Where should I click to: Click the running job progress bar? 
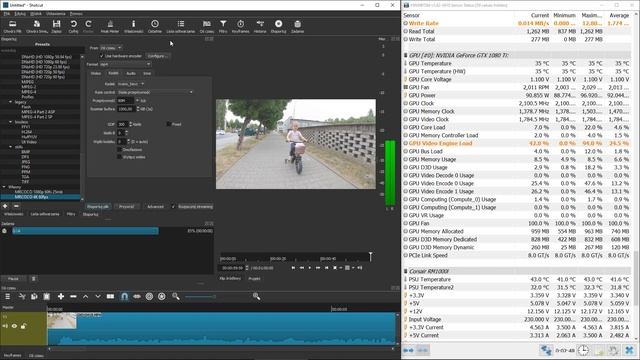85,231
